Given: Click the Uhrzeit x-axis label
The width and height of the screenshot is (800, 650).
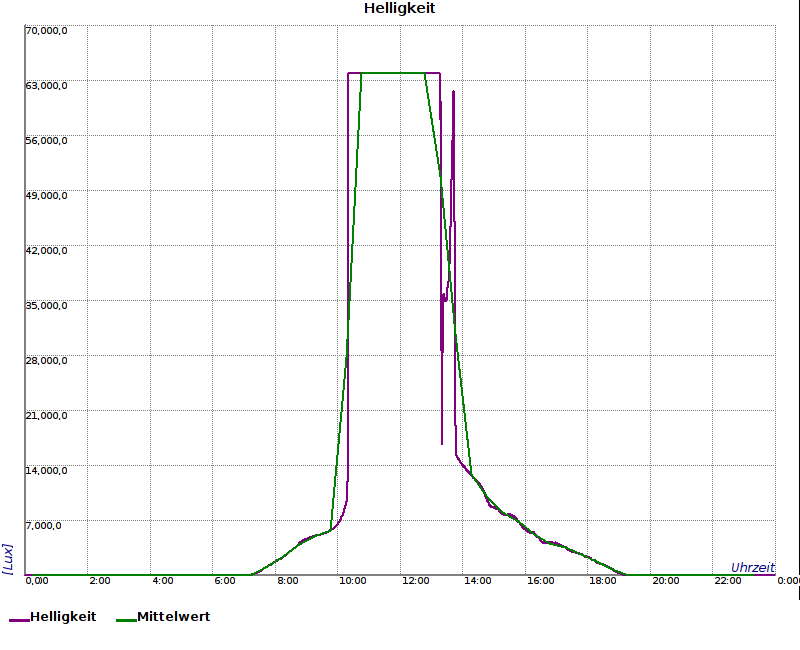Looking at the screenshot, I should pyautogui.click(x=753, y=568).
